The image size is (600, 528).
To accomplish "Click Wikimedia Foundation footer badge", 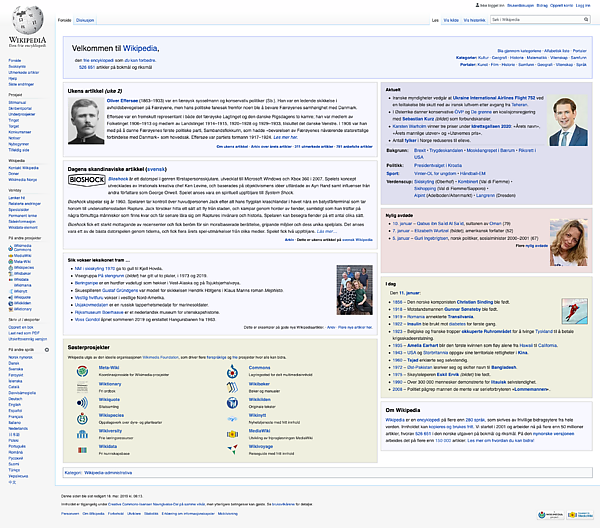I will pos(551,515).
